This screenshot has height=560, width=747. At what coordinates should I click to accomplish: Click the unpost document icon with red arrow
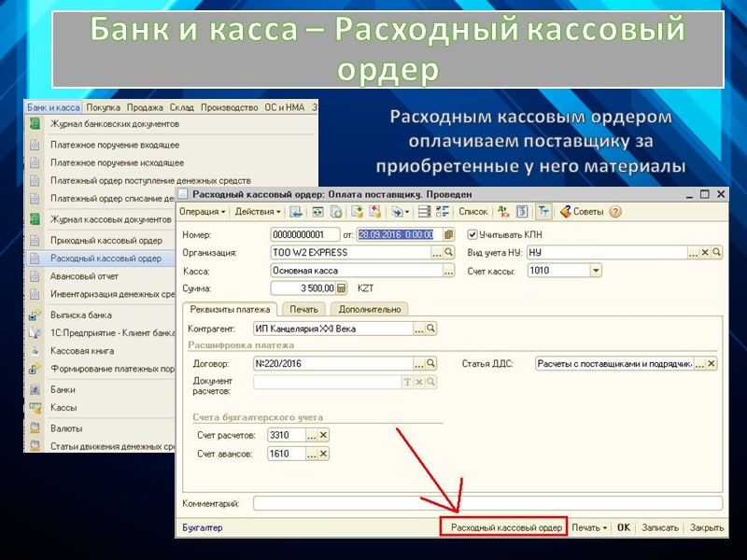(x=375, y=212)
